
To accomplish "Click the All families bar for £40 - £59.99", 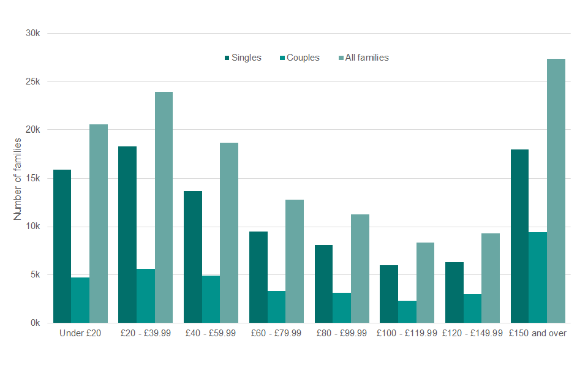I will (229, 233).
